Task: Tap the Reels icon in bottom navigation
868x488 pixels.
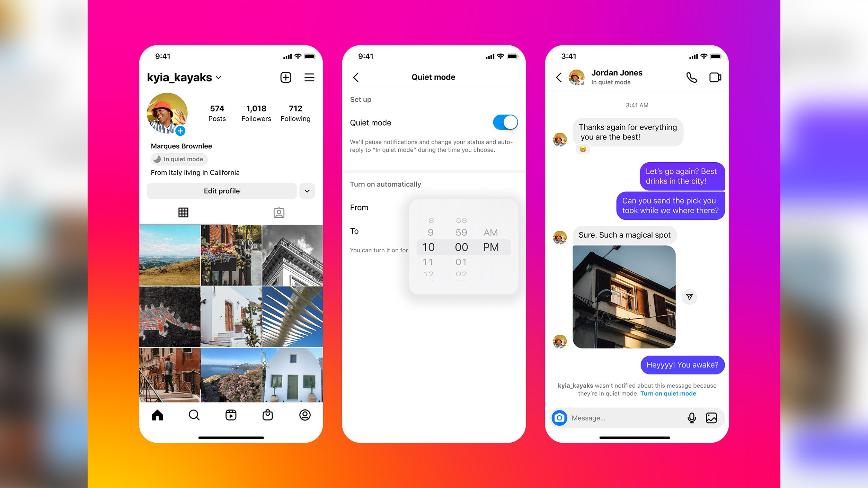Action: [231, 415]
